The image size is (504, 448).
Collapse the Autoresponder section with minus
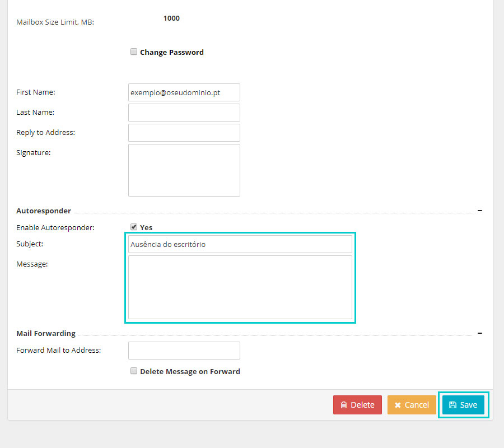pos(480,211)
